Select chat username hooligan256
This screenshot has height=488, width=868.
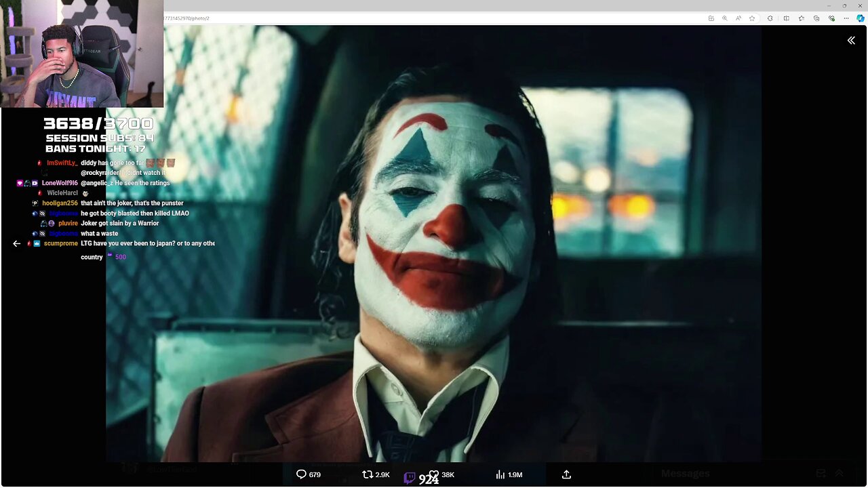coord(60,203)
